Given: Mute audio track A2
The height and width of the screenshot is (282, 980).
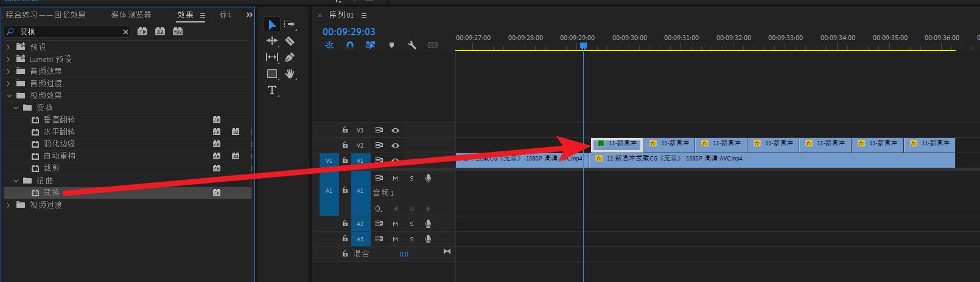Looking at the screenshot, I should click(x=395, y=224).
